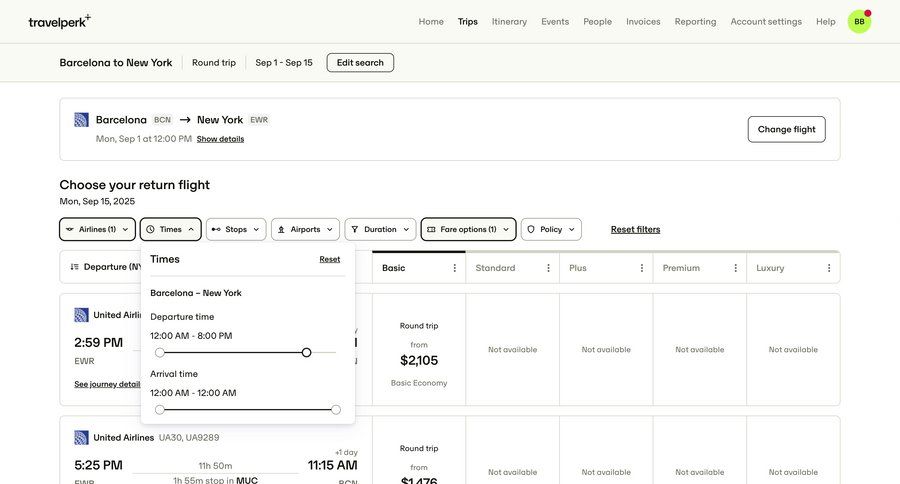
Task: Collapse the Times filter dropdown
Action: [x=170, y=229]
